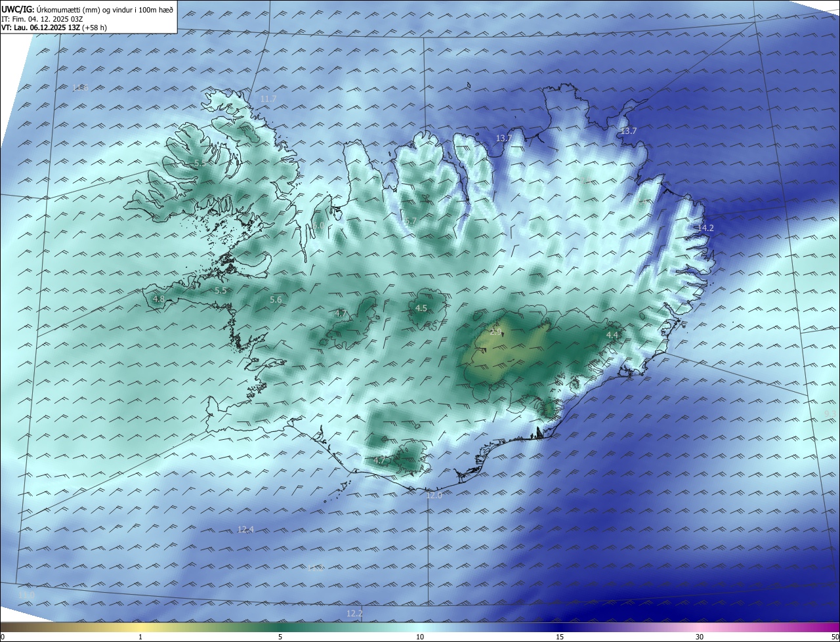Click the 15 tick on the color scale

coord(560,637)
